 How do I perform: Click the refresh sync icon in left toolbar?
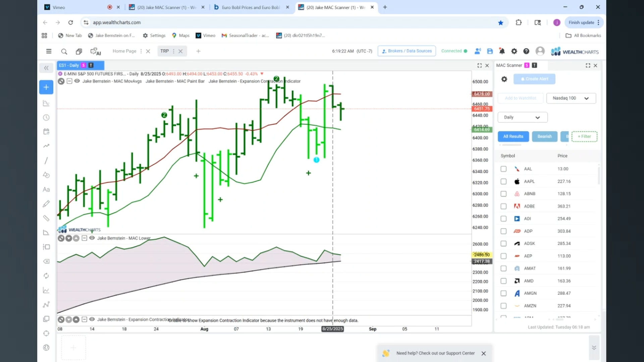click(x=46, y=276)
